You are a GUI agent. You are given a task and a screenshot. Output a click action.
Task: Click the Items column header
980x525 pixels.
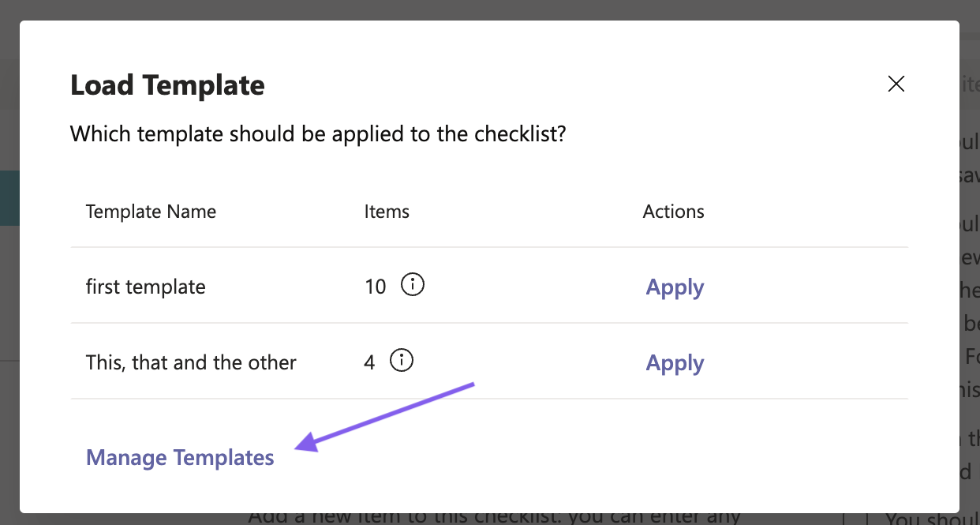point(387,212)
